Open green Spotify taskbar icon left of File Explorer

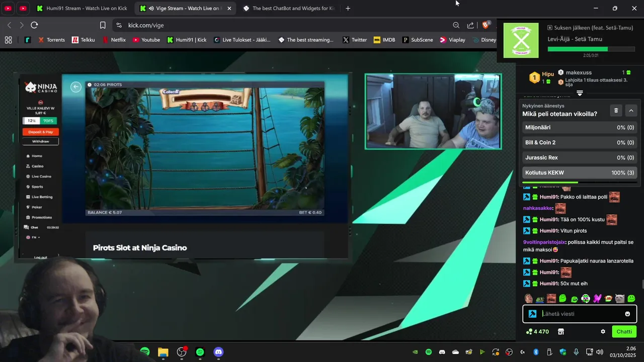tap(145, 352)
